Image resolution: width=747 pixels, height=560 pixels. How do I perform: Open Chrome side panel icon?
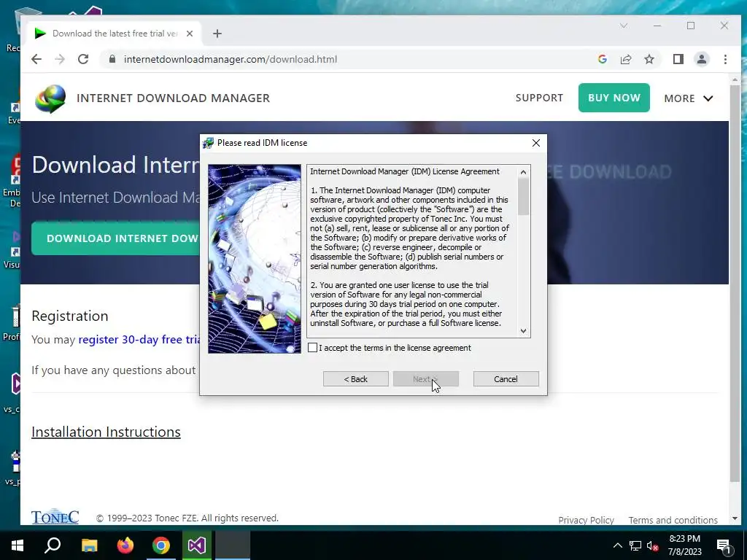coord(678,59)
